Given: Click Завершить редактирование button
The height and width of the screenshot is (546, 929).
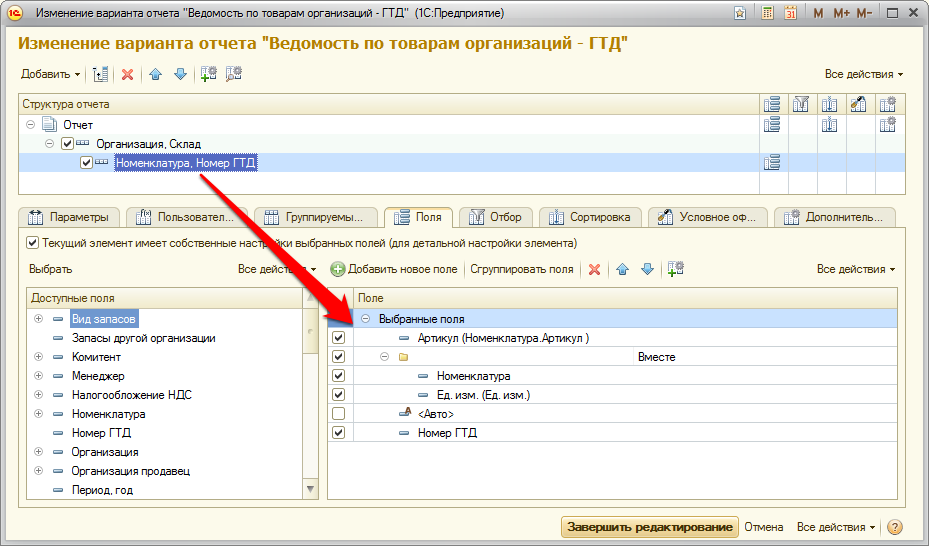Looking at the screenshot, I should (x=650, y=526).
